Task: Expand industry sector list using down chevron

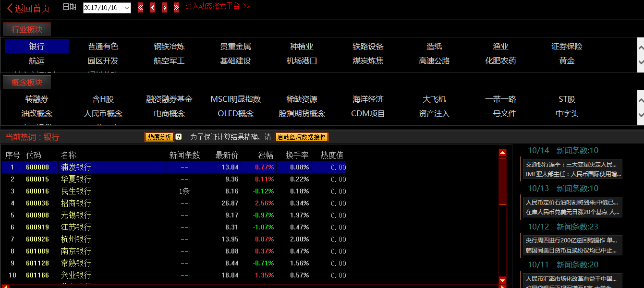Action: tap(640, 61)
